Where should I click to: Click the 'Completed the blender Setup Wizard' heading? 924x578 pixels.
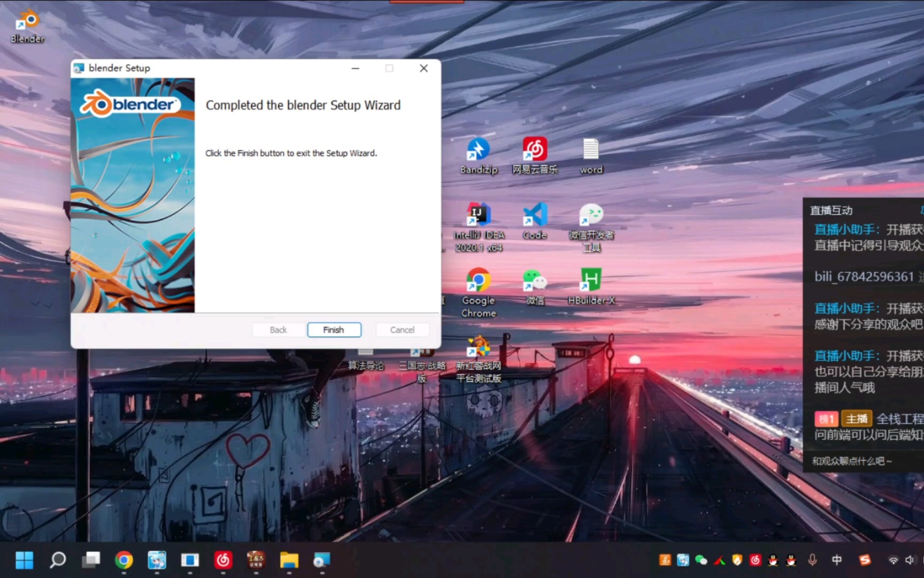(x=303, y=105)
